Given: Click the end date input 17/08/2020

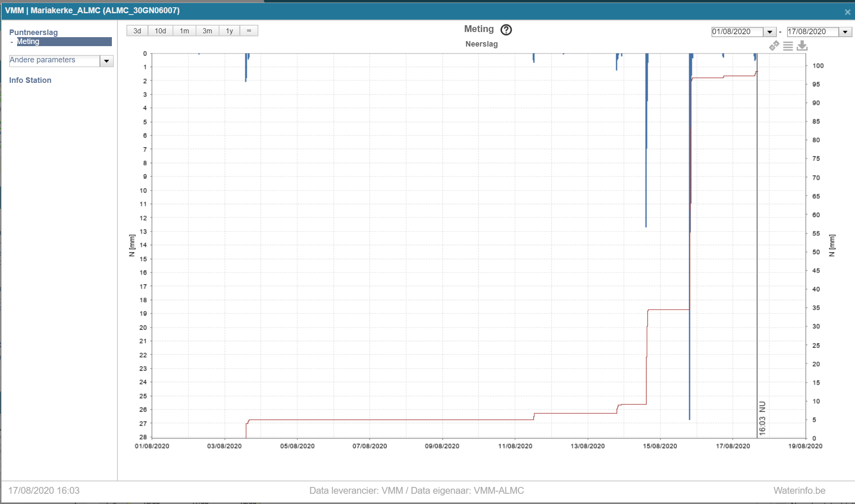Looking at the screenshot, I should (813, 32).
